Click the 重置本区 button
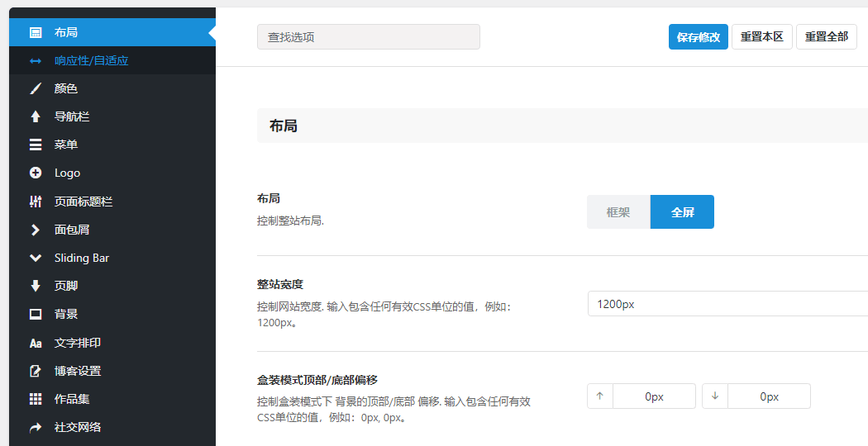 (x=761, y=37)
